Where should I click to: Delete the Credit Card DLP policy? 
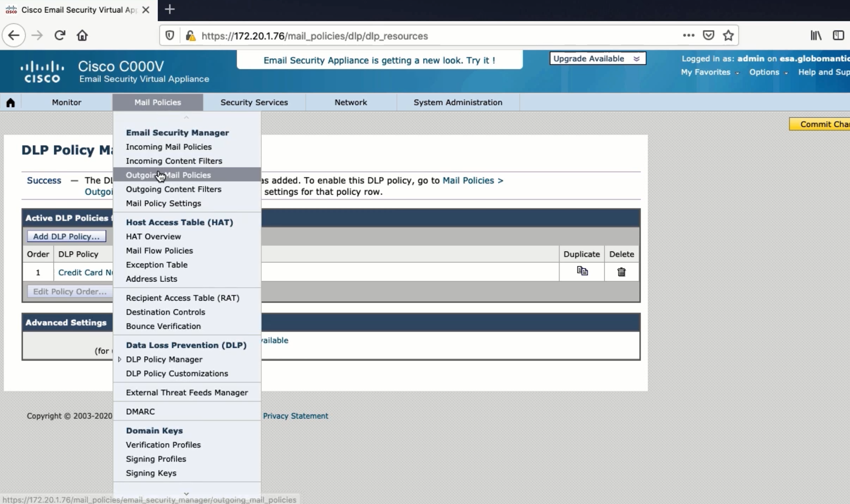pos(621,272)
